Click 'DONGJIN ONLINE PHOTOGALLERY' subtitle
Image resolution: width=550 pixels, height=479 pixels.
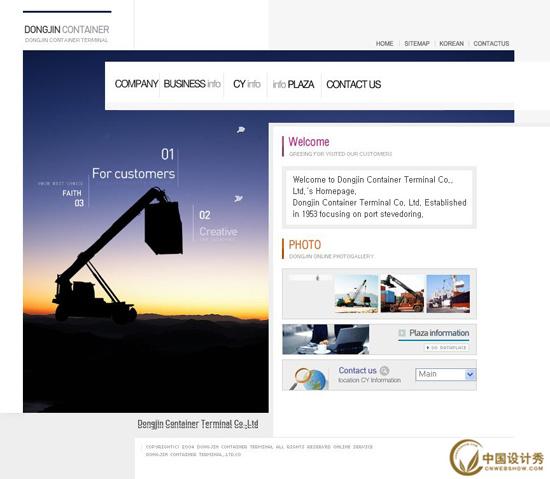[x=331, y=256]
